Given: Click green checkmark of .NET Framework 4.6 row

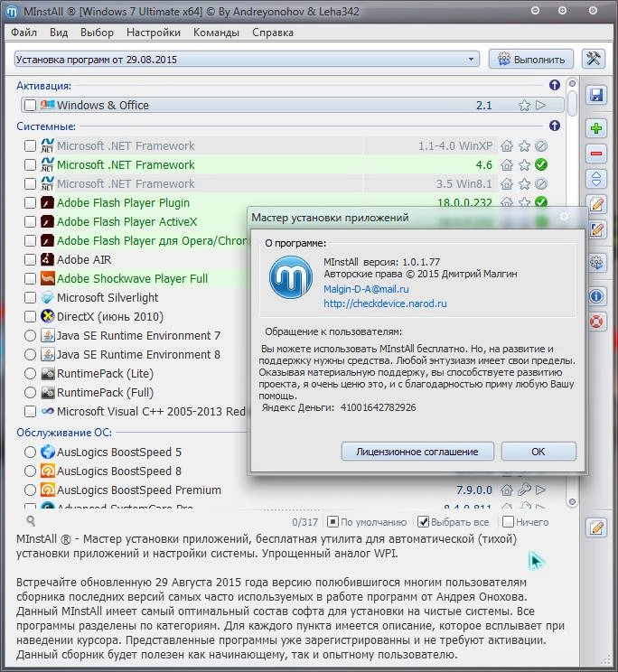Looking at the screenshot, I should tap(541, 164).
